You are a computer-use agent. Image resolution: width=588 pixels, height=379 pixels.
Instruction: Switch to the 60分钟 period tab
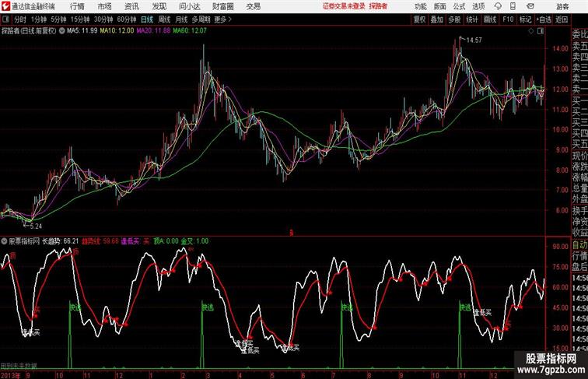point(127,19)
